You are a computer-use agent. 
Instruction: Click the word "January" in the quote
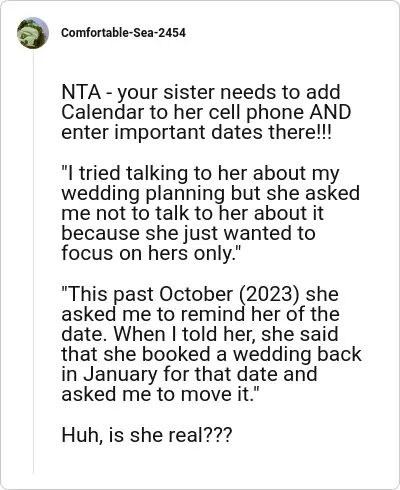tap(120, 375)
